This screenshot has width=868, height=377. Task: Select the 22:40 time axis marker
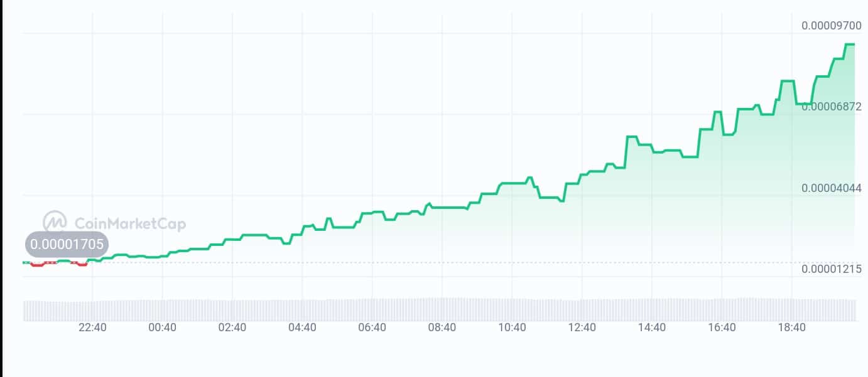pyautogui.click(x=93, y=327)
